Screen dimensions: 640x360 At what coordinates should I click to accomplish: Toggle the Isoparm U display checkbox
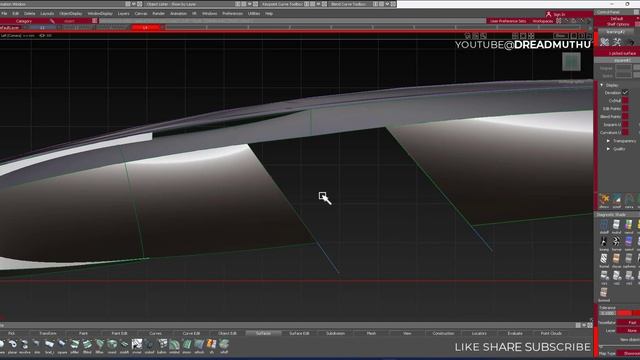coord(625,124)
